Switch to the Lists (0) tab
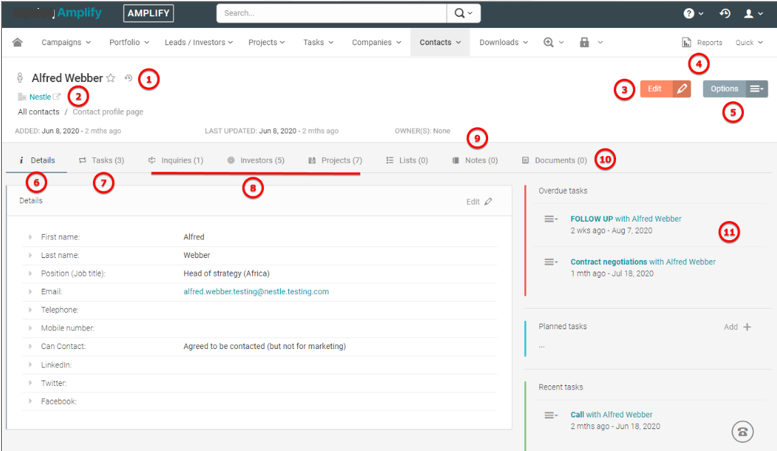The width and height of the screenshot is (777, 451). [407, 160]
